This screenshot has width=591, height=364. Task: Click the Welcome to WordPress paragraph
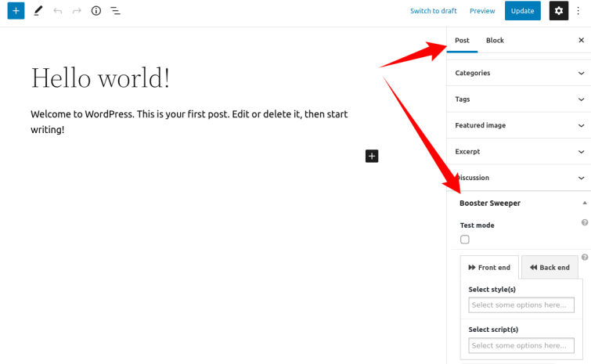click(x=189, y=121)
